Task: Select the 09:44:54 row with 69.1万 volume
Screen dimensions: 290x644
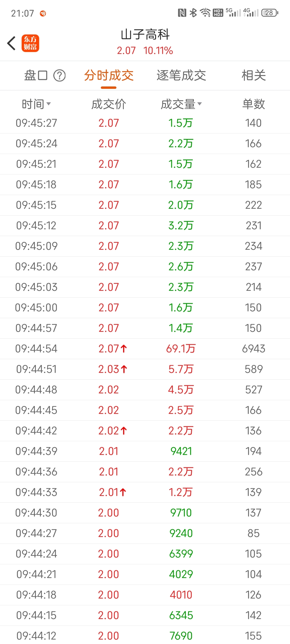Action: 145,349
